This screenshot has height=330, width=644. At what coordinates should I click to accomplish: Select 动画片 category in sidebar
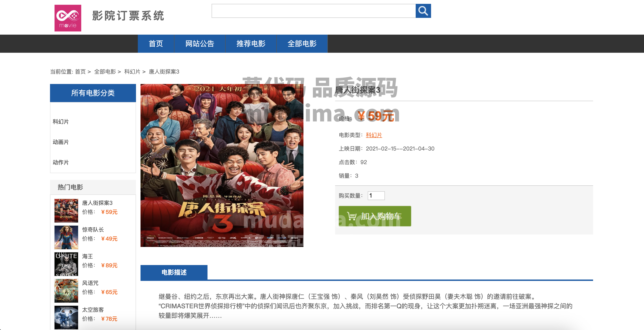coord(61,142)
